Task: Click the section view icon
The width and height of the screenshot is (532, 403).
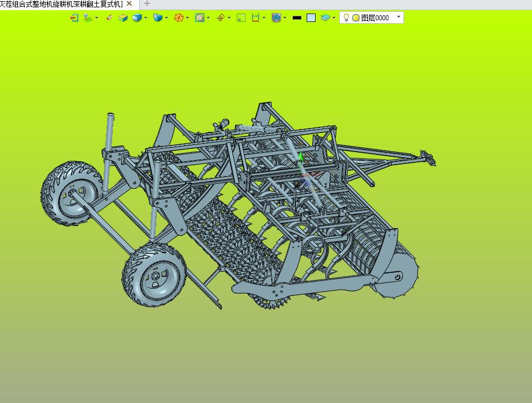Action: coord(200,18)
